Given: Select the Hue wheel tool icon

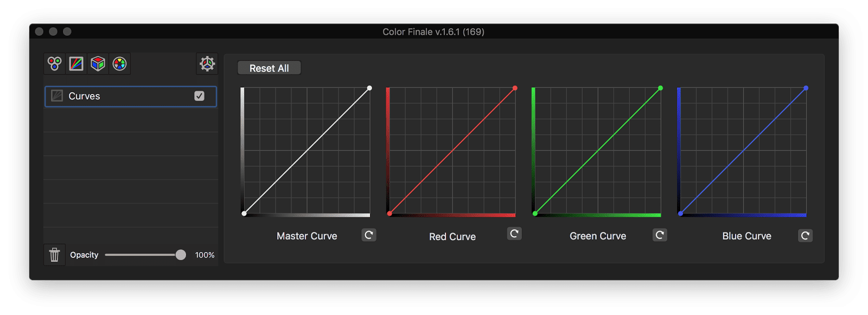Looking at the screenshot, I should click(119, 64).
